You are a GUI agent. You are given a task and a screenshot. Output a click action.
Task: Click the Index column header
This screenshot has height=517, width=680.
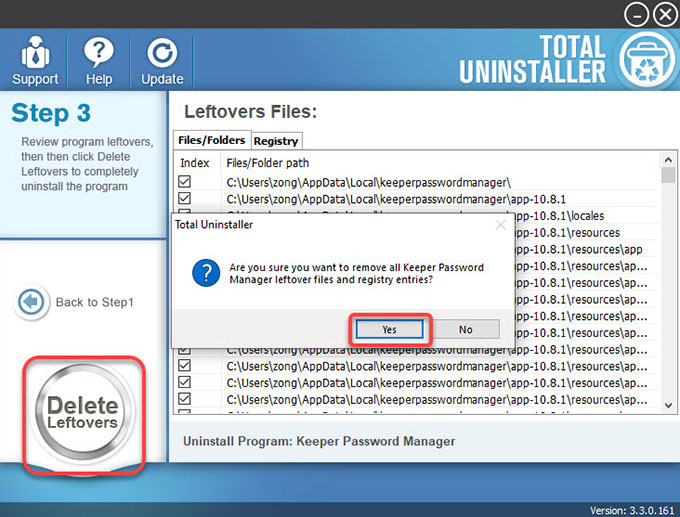coord(195,163)
